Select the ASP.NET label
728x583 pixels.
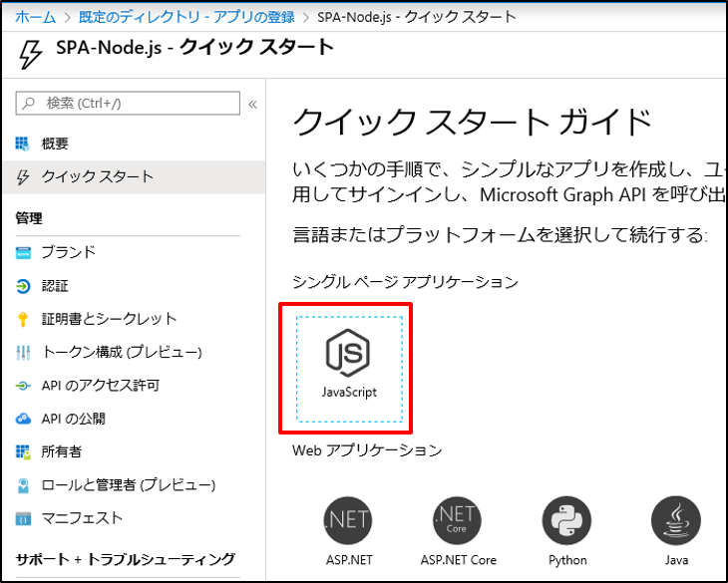click(x=349, y=560)
